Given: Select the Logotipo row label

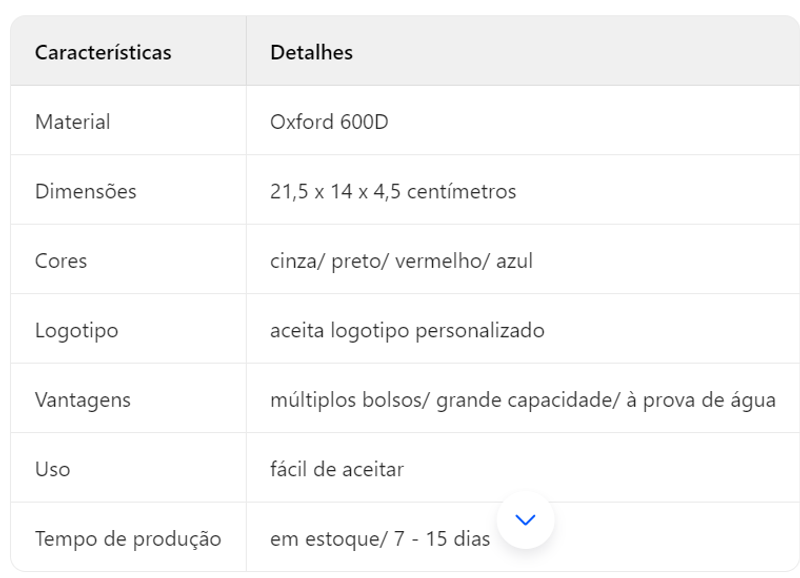Looking at the screenshot, I should tap(77, 331).
